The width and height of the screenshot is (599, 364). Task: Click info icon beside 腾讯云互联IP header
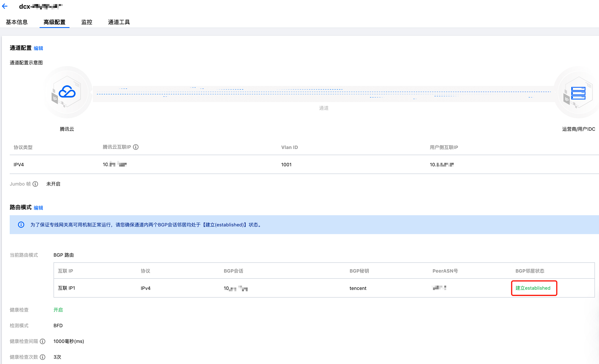click(136, 147)
